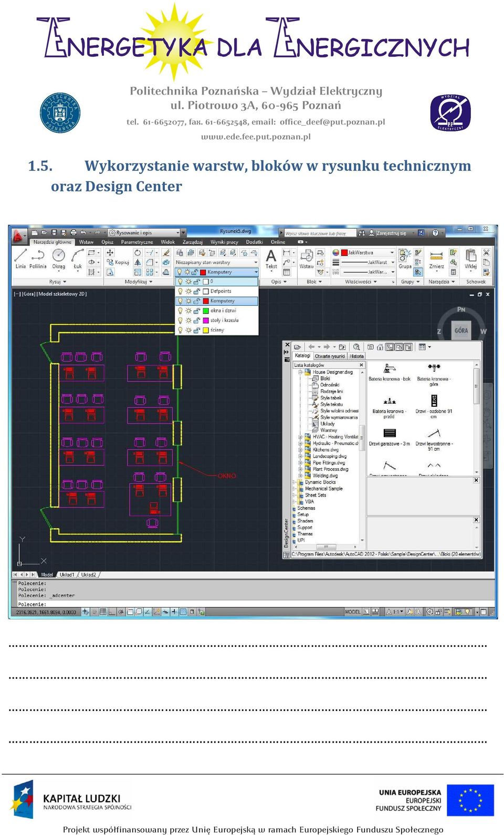
Task: Expand the Kitchens.dwg tree node
Action: point(300,450)
